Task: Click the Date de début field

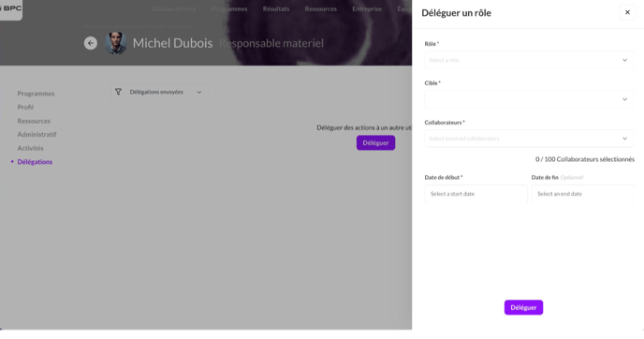Action: (476, 194)
